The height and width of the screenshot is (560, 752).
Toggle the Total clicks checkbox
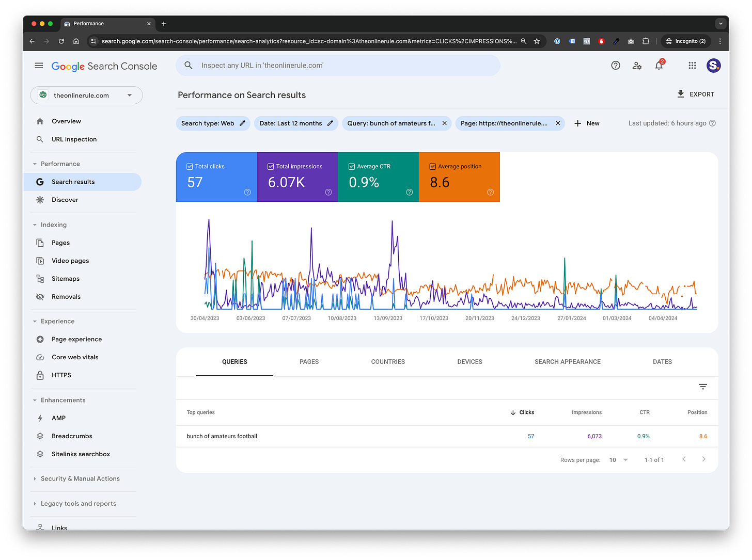click(x=190, y=167)
